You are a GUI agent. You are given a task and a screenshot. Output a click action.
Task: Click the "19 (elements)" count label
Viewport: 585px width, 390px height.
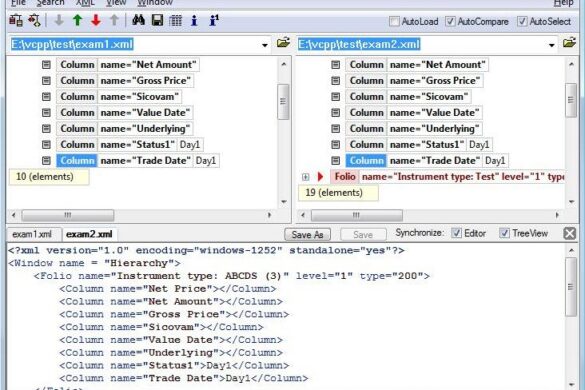(x=338, y=193)
